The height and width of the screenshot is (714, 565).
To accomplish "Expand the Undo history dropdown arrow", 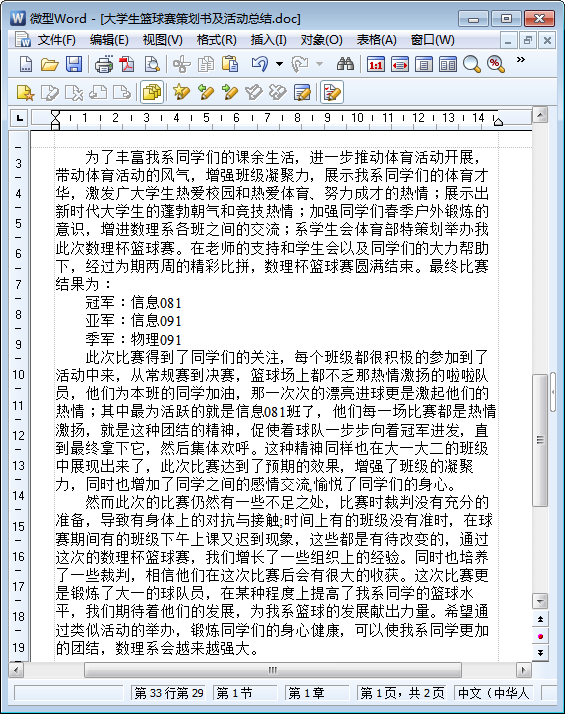I will point(280,64).
